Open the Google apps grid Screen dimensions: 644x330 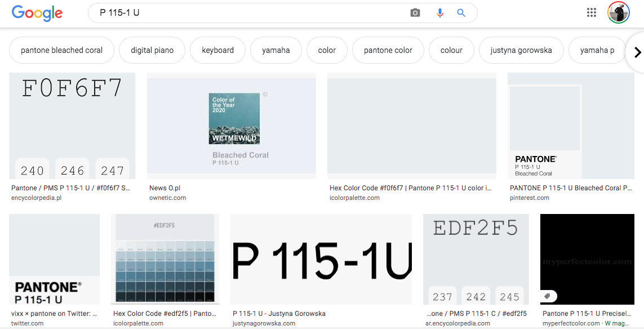[x=592, y=12]
